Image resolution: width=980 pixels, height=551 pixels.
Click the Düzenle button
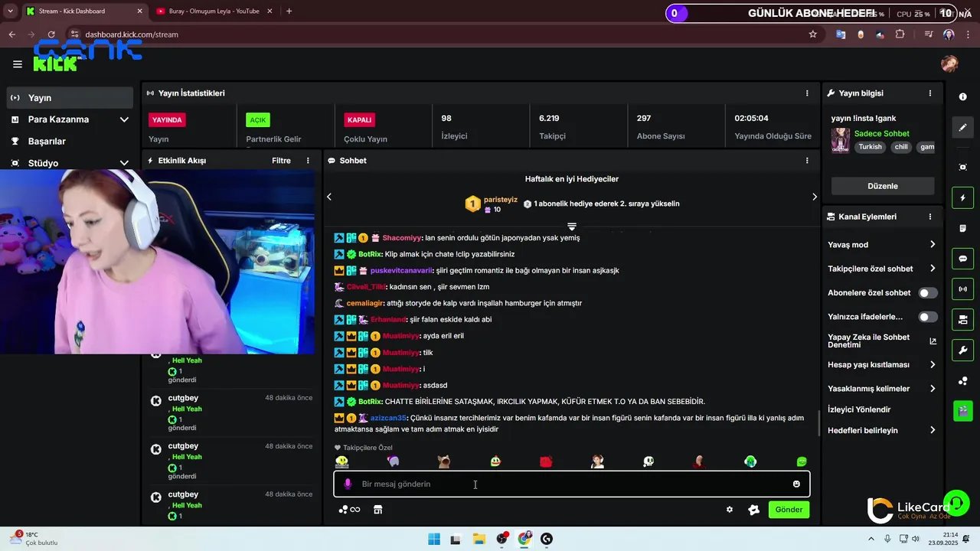[883, 186]
